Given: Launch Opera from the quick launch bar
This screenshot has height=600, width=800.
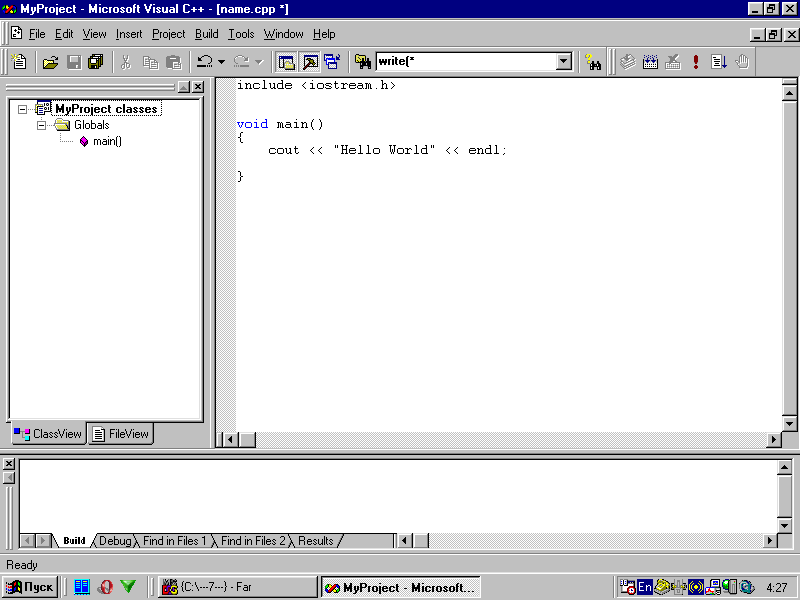Looking at the screenshot, I should pos(105,587).
